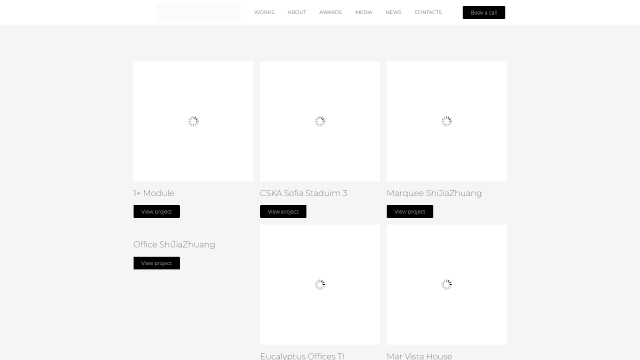The height and width of the screenshot is (360, 640).
Task: Open the WORKS menu item
Action: click(x=264, y=12)
